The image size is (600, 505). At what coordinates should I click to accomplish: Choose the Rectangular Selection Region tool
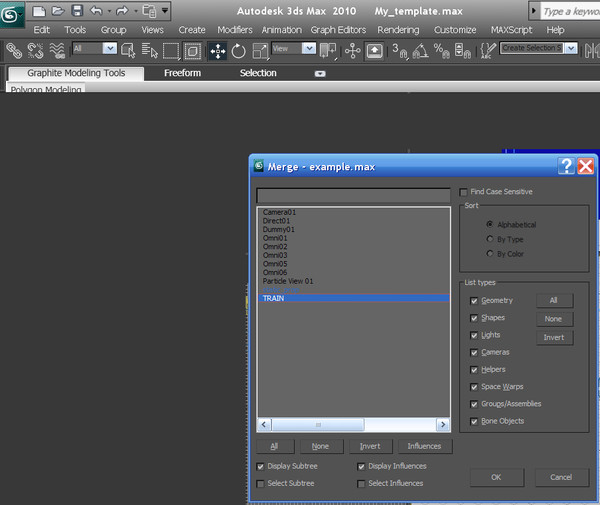pos(171,51)
